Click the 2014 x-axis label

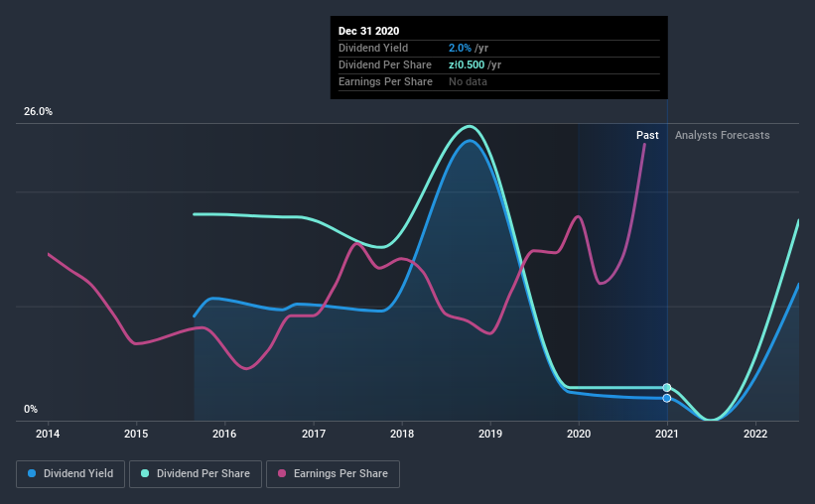[48, 434]
